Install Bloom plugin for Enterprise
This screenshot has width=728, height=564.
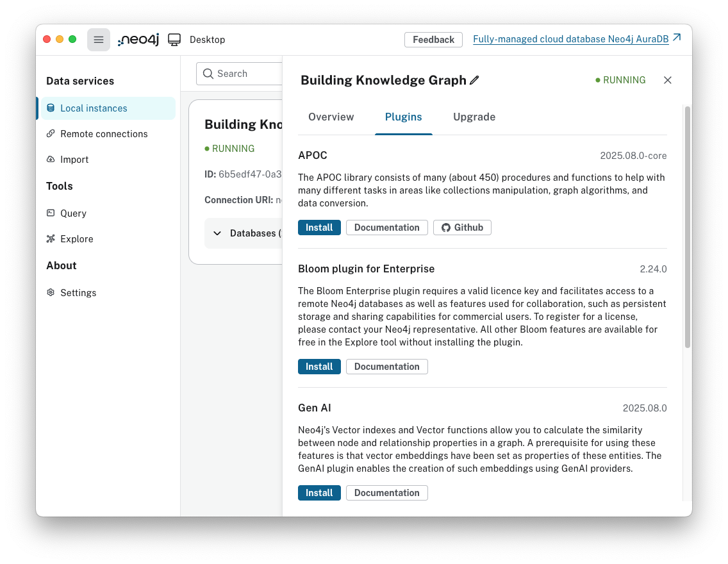coord(319,367)
